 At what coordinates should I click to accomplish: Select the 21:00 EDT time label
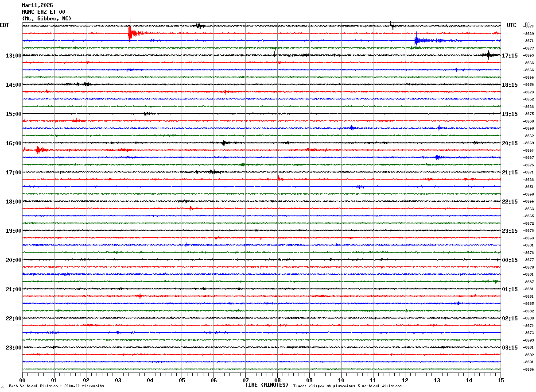[13, 289]
